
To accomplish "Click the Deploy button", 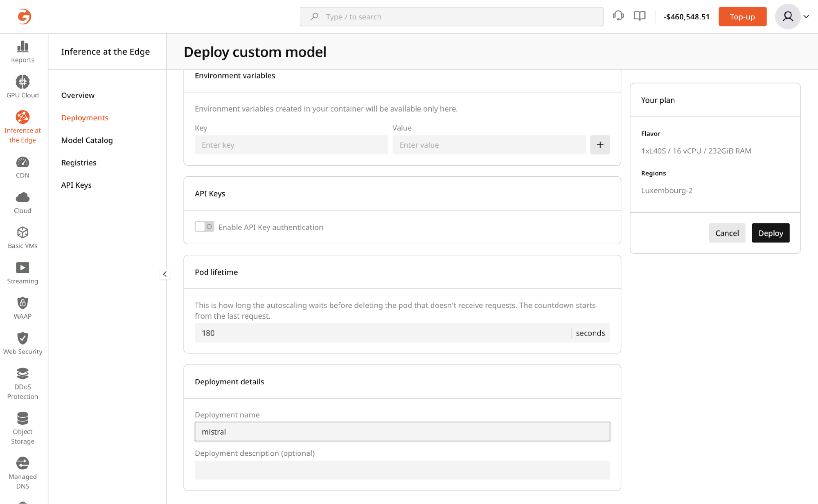I will [771, 233].
